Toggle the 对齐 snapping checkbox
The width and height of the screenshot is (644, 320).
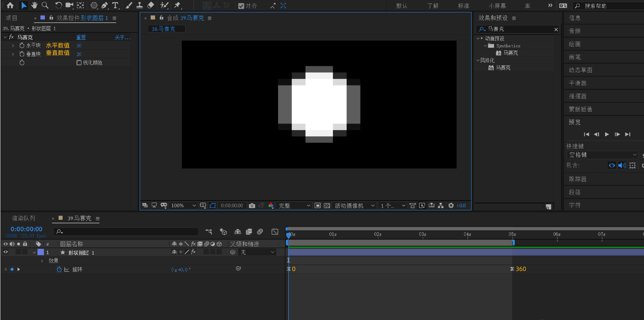point(241,6)
